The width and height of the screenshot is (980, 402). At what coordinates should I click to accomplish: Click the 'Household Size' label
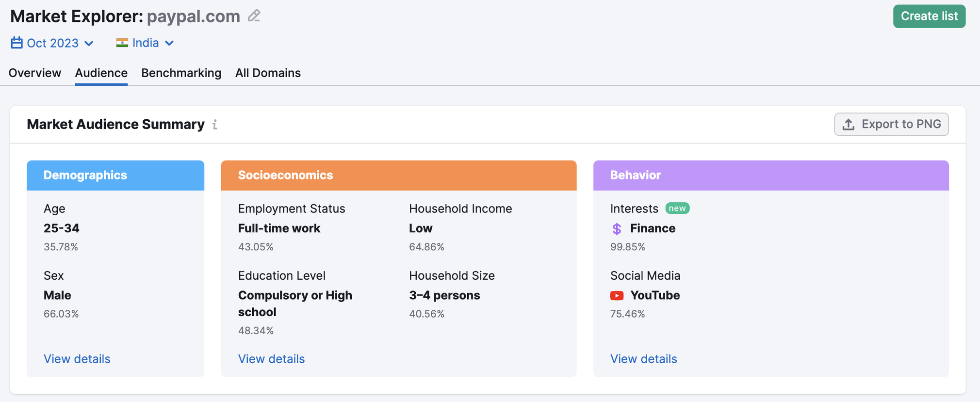452,275
